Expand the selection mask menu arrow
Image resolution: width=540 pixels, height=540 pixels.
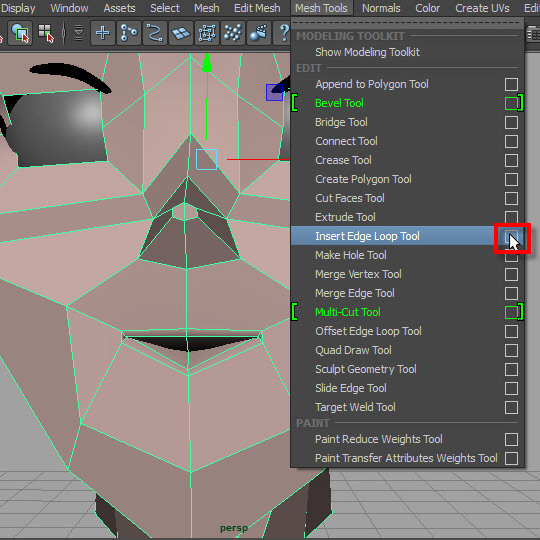tap(79, 33)
